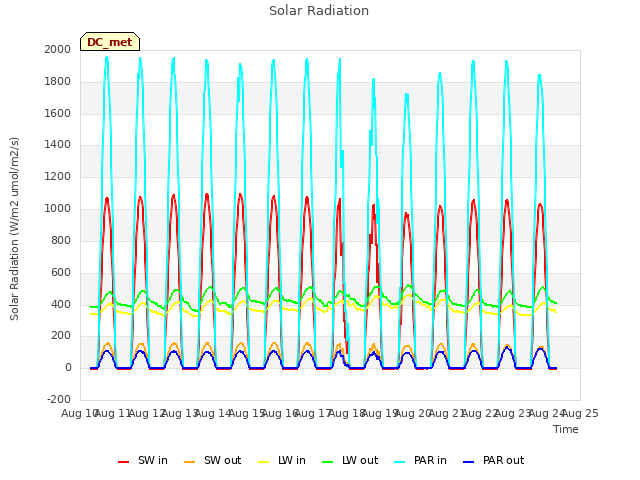640x480 pixels.
Task: Click the 1400 y-axis tick label
Action: [x=58, y=144]
